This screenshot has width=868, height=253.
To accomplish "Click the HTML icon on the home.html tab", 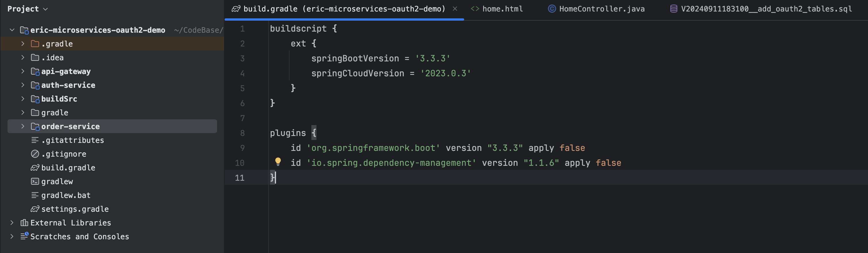I will click(475, 9).
